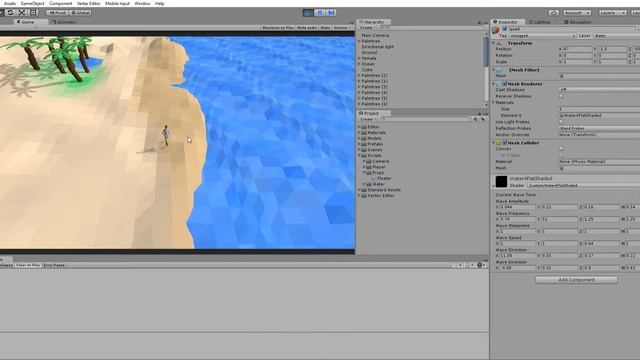Open the Hierarchy Create dropdown

(x=367, y=28)
